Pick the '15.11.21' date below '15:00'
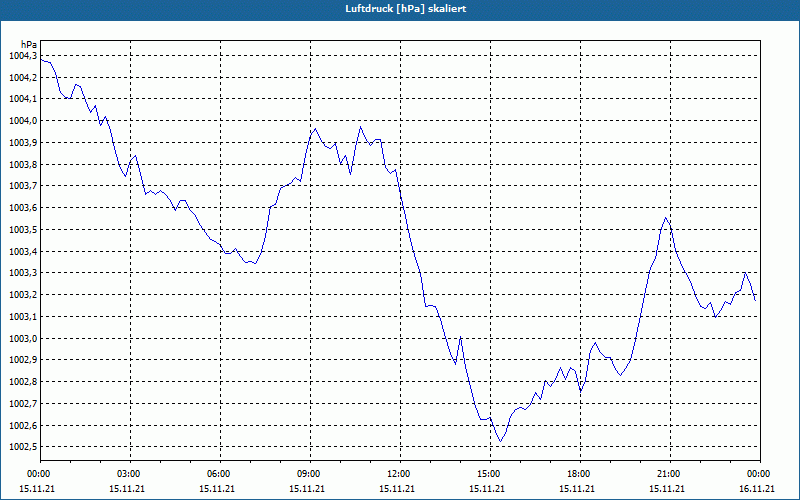Screen dimensions: 800x500 [x=487, y=489]
